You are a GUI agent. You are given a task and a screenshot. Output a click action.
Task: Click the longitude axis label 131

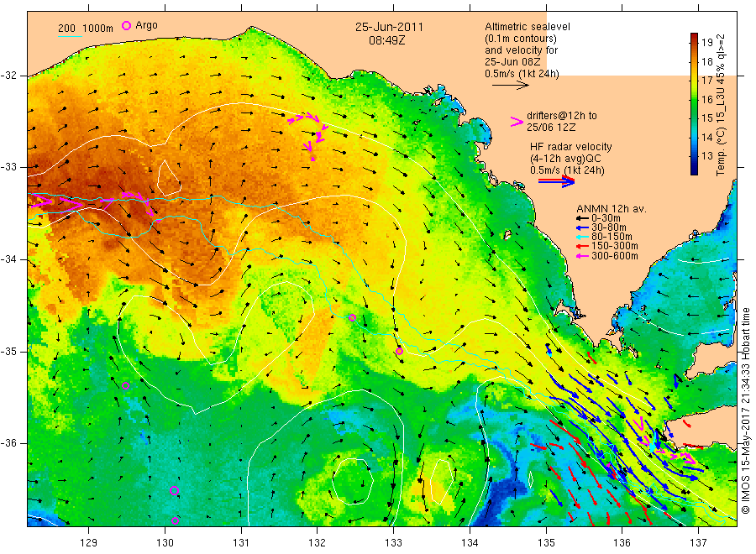point(241,542)
